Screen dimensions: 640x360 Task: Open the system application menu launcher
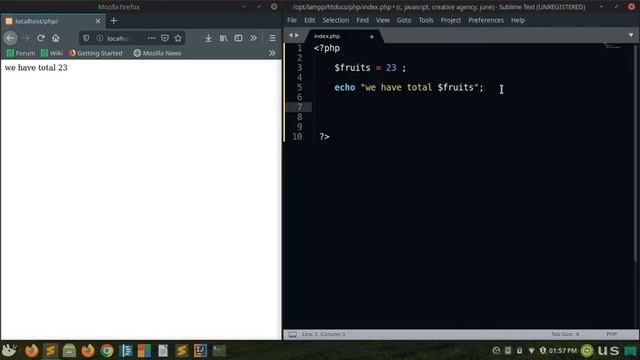9,351
